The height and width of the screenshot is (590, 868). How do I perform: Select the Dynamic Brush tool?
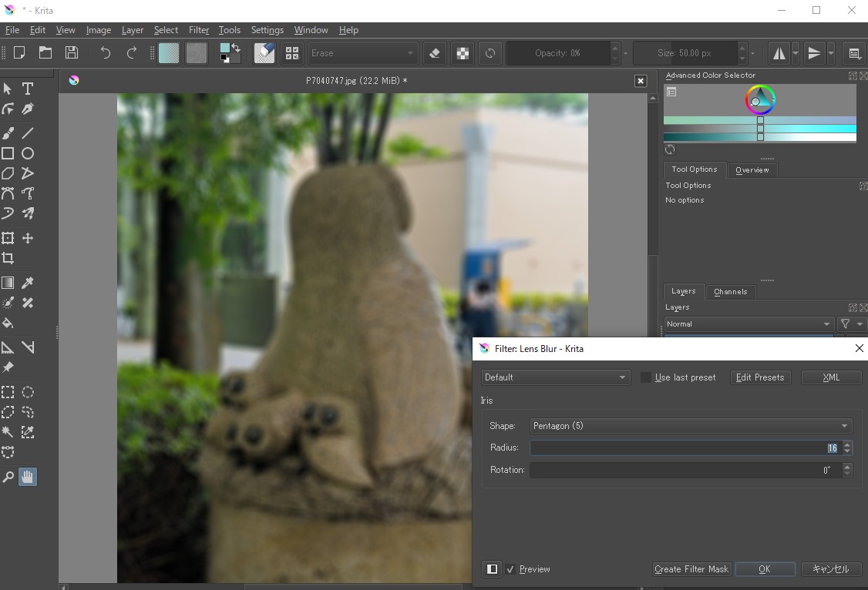click(x=8, y=213)
